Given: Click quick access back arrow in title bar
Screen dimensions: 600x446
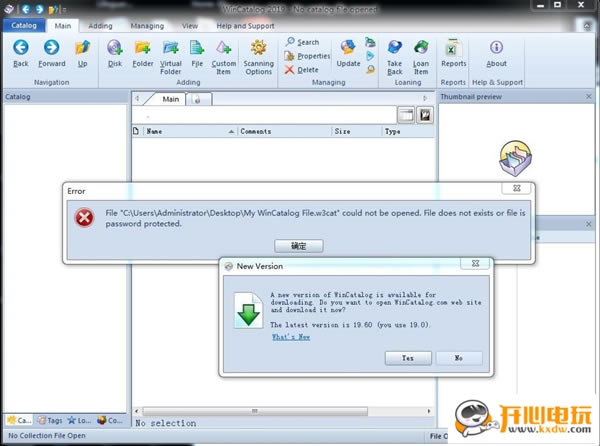Looking at the screenshot, I should (26, 9).
